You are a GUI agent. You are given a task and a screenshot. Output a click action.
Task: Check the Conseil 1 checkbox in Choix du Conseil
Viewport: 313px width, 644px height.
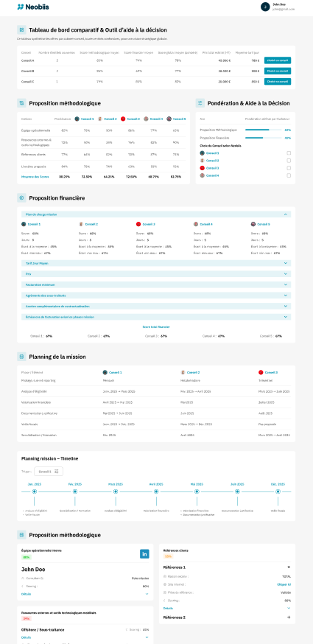[x=289, y=153]
